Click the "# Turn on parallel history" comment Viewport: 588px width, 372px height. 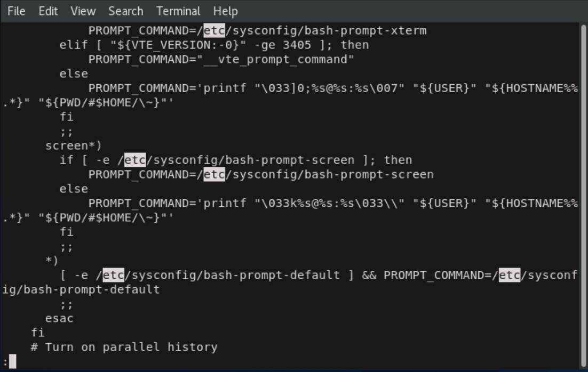pyautogui.click(x=124, y=347)
